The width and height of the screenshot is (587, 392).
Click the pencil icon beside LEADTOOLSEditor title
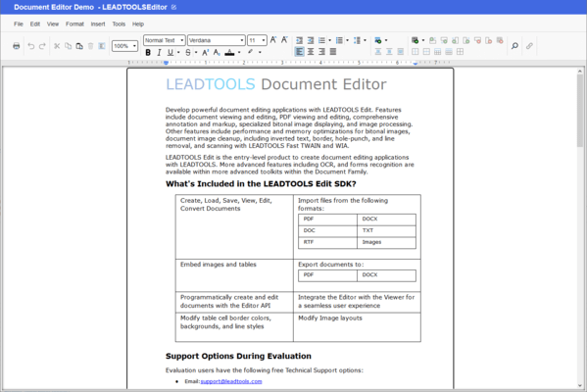pyautogui.click(x=173, y=7)
